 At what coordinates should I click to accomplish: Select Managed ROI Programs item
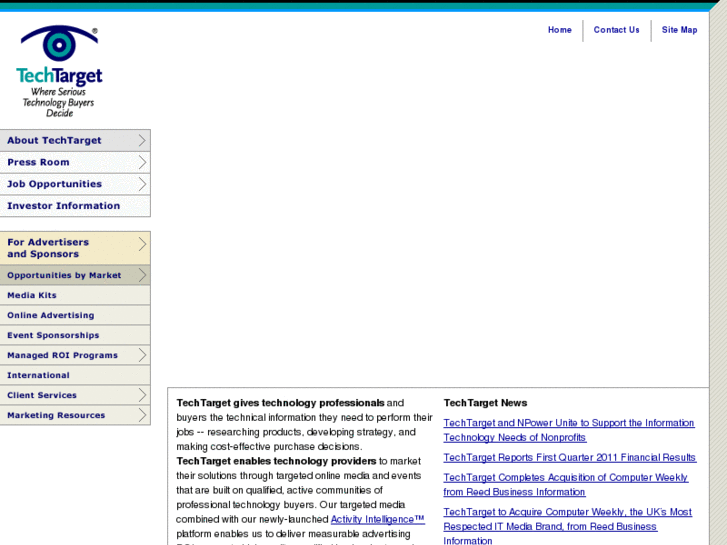click(x=75, y=355)
